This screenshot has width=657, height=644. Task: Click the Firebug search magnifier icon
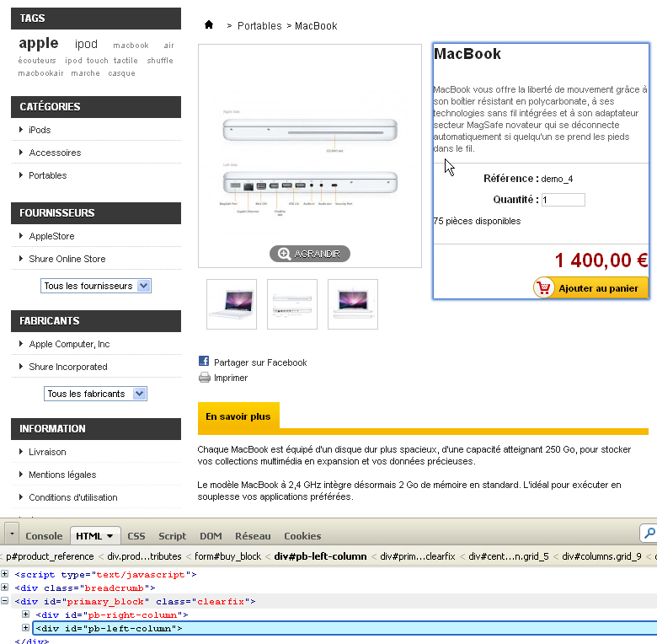click(649, 534)
